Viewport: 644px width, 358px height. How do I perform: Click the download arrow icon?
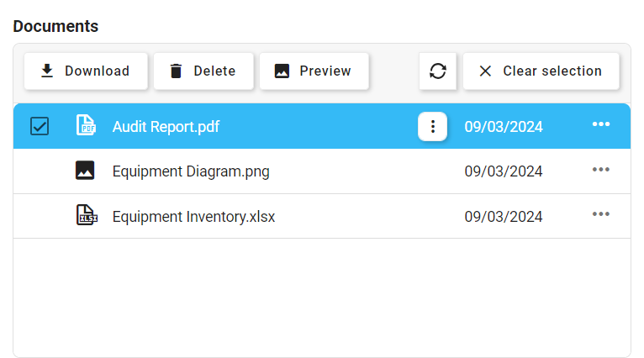point(47,71)
